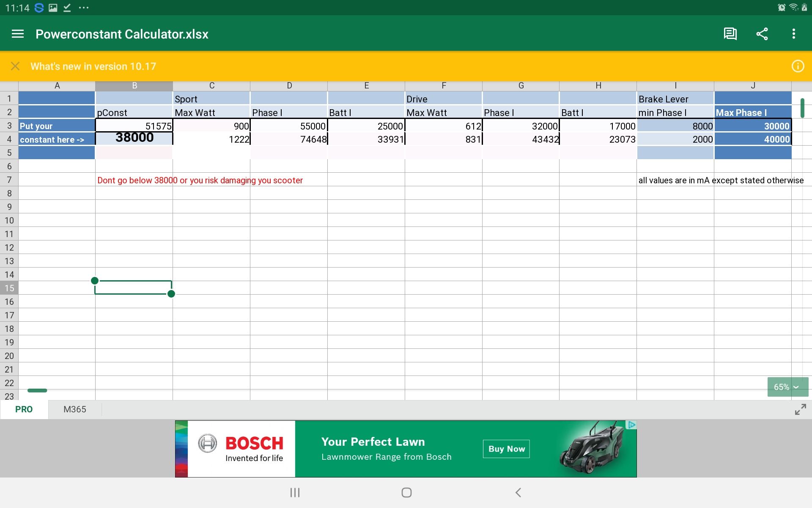Screen dimensions: 812x508
Task: Open the comments panel icon
Action: [730, 34]
